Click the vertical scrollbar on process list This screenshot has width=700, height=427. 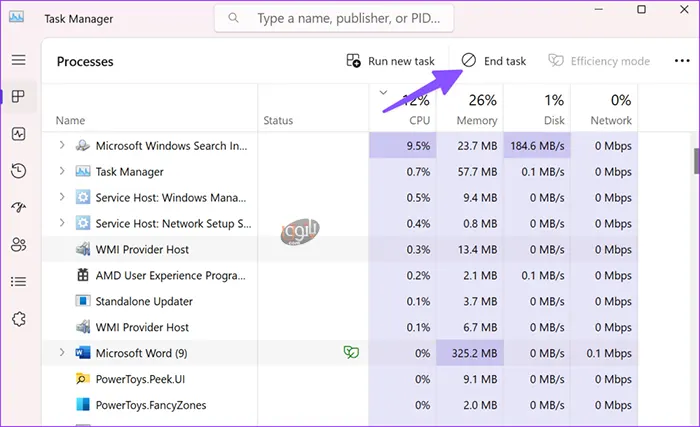coord(695,160)
